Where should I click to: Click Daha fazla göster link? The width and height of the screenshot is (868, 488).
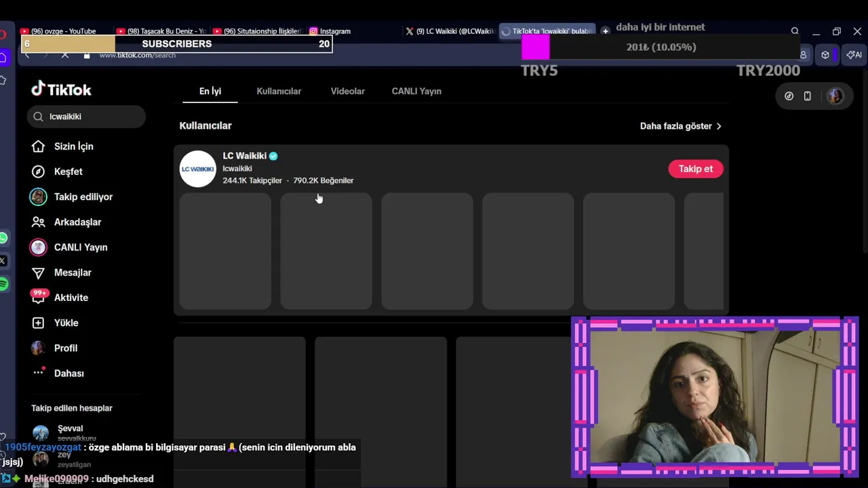click(680, 126)
